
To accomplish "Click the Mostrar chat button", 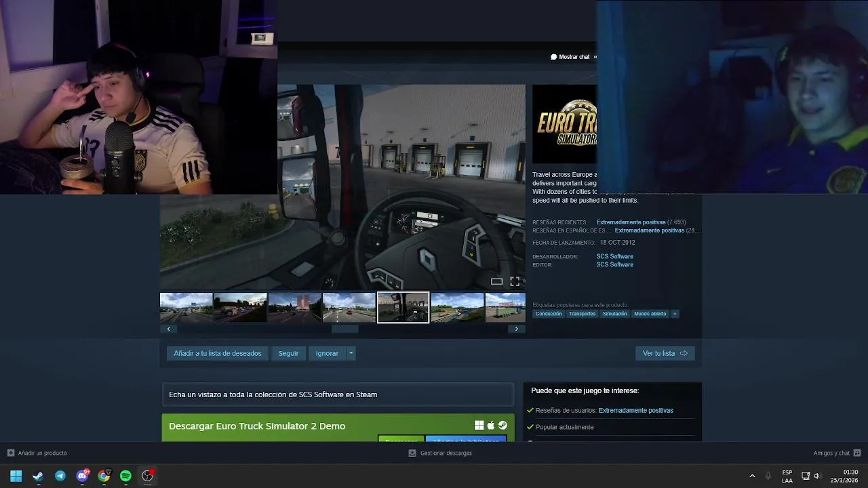I will click(570, 57).
